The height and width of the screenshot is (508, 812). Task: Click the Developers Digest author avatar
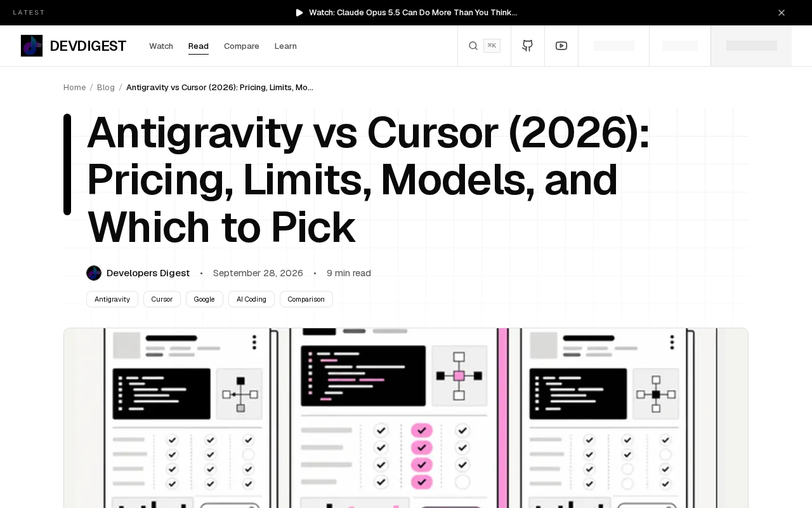coord(94,273)
